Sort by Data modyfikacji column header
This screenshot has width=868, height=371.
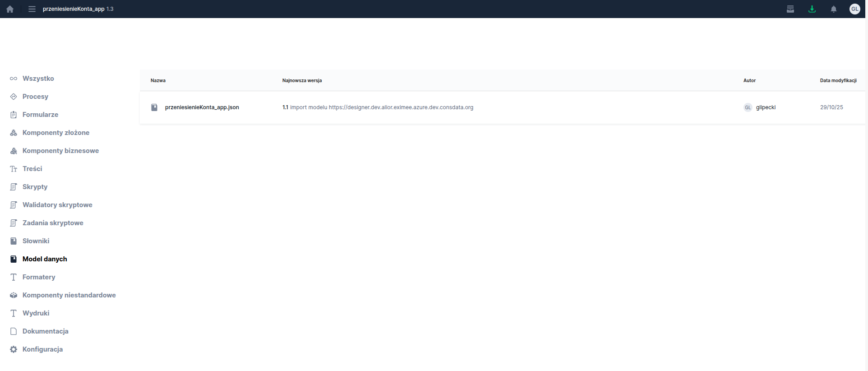[838, 80]
